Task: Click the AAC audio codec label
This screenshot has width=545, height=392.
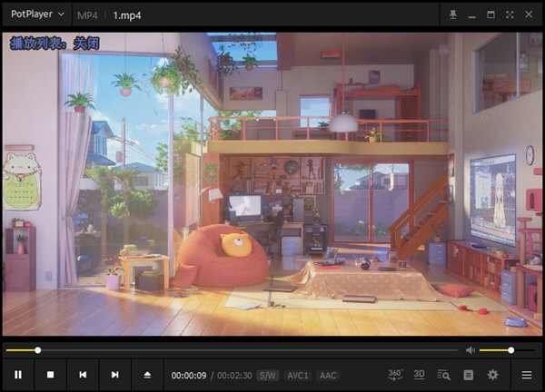Action: point(328,375)
